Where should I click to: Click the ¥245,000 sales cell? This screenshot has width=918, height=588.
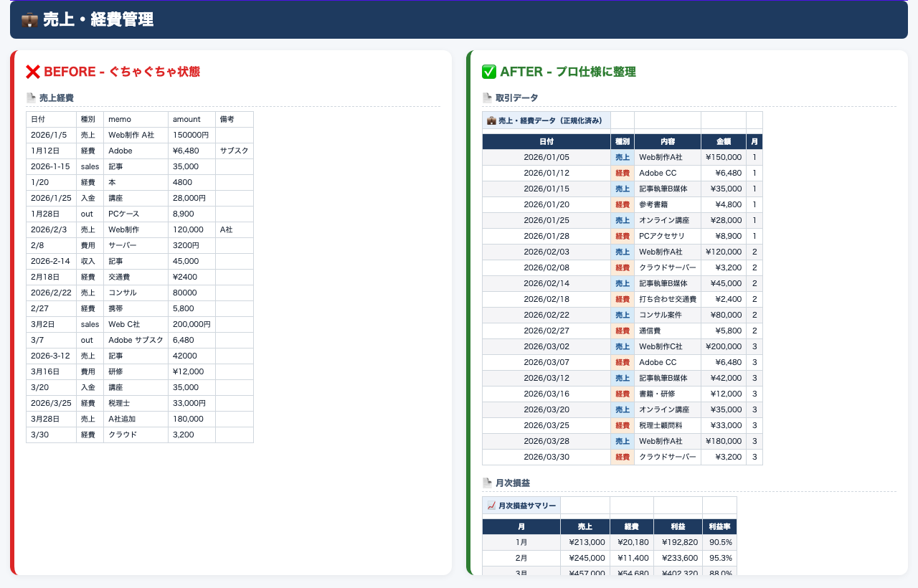585,559
